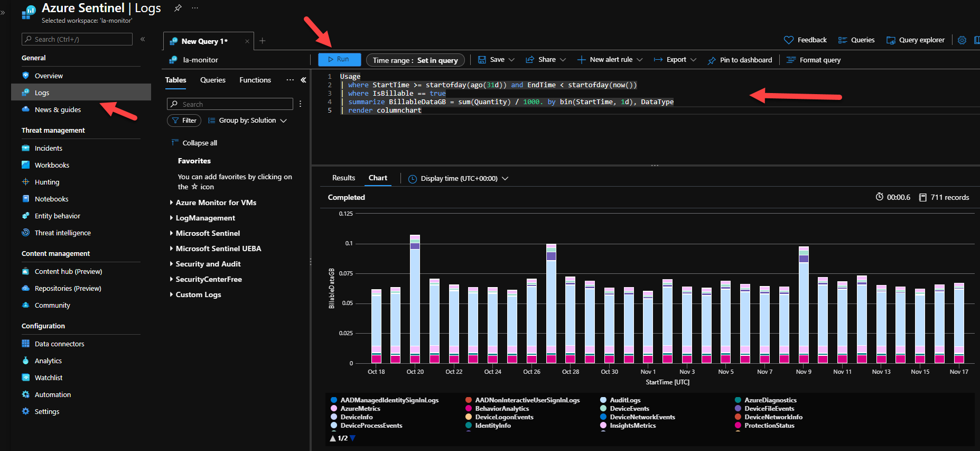Image resolution: width=980 pixels, height=451 pixels.
Task: Click the AuditLogs legend color swatch
Action: tap(603, 400)
